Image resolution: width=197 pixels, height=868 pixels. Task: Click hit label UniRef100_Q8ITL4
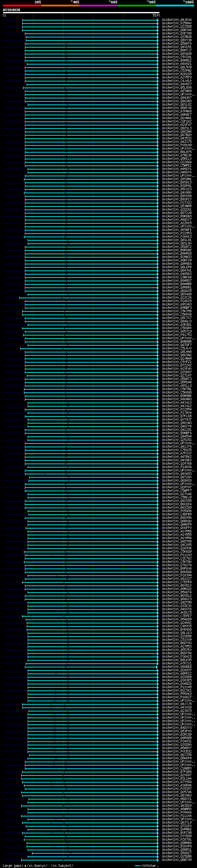(177, 822)
